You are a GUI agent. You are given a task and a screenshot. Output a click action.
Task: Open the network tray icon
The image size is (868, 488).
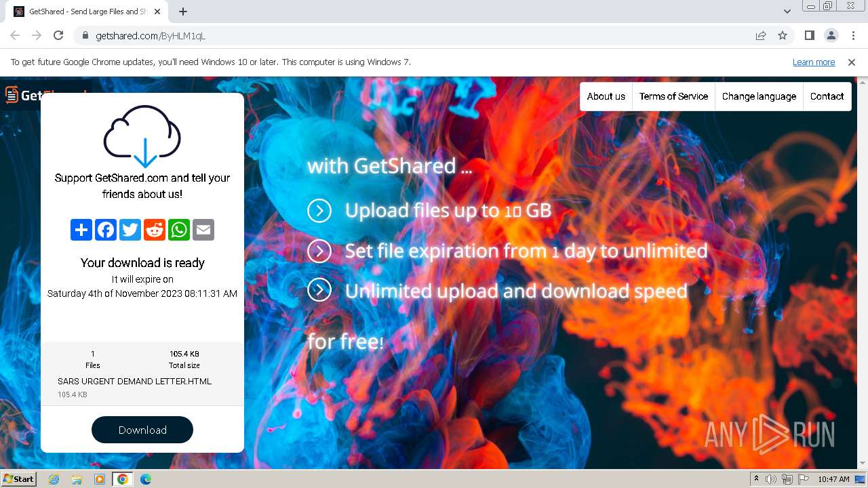(787, 479)
